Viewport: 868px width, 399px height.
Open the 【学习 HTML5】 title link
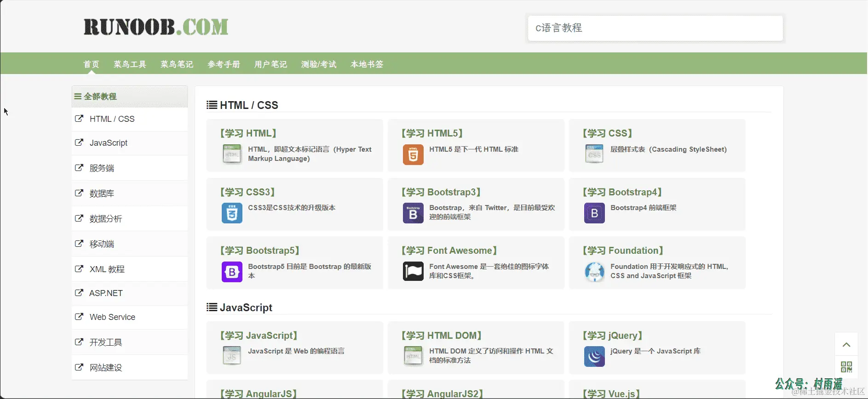pos(432,133)
